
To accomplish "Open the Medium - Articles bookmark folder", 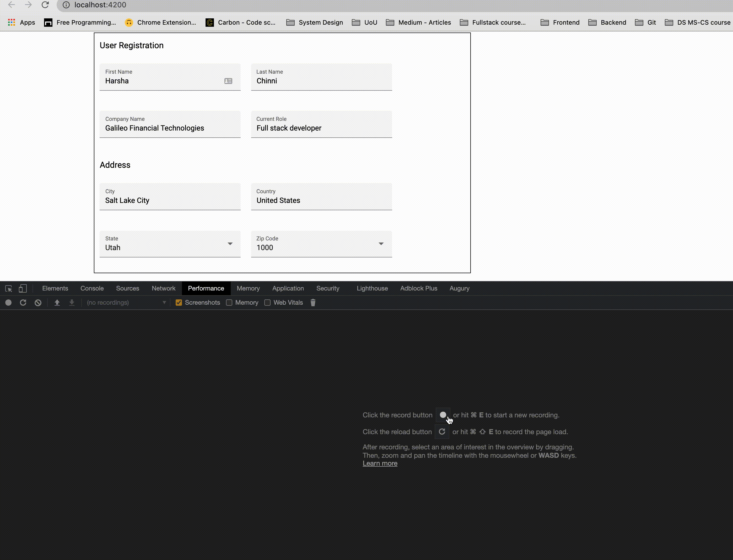I will (418, 22).
